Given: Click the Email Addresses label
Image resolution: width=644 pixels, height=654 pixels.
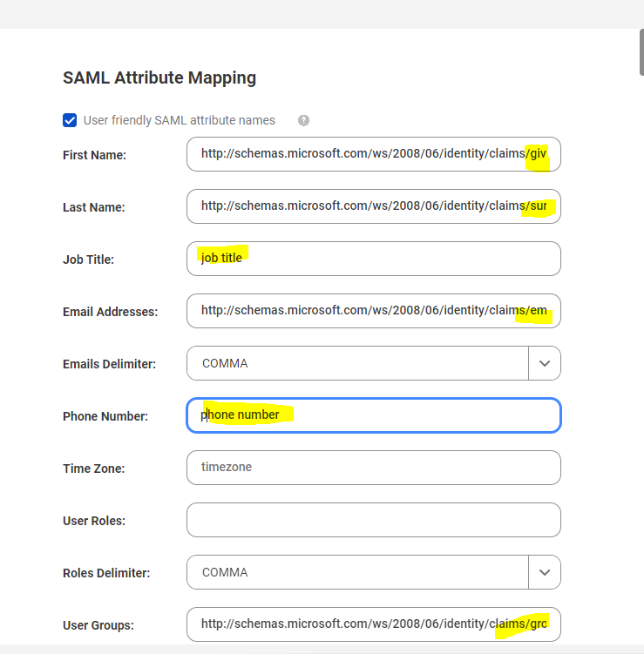Looking at the screenshot, I should (110, 312).
